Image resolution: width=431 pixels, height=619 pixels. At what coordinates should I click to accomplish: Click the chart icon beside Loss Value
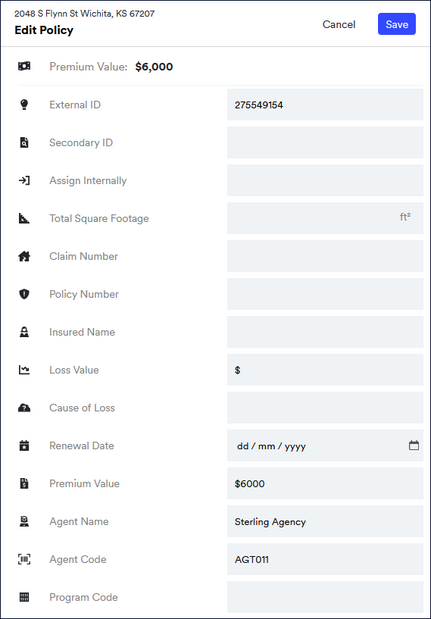24,370
